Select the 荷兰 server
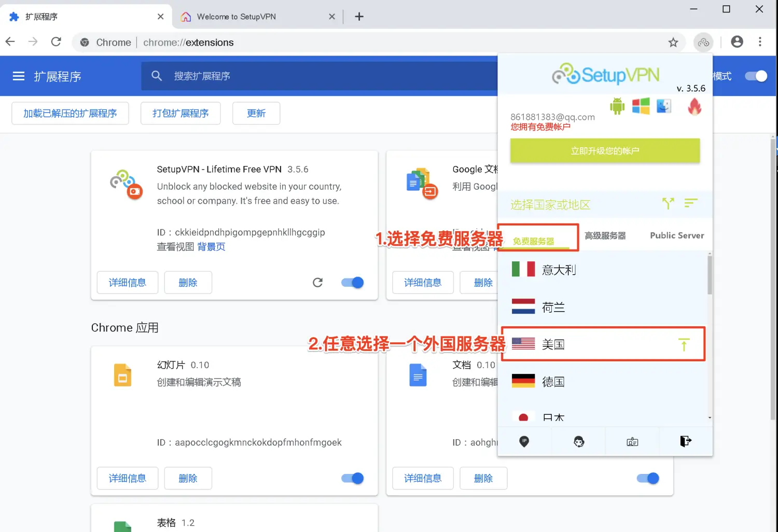Viewport: 778px width, 532px height. (603, 307)
